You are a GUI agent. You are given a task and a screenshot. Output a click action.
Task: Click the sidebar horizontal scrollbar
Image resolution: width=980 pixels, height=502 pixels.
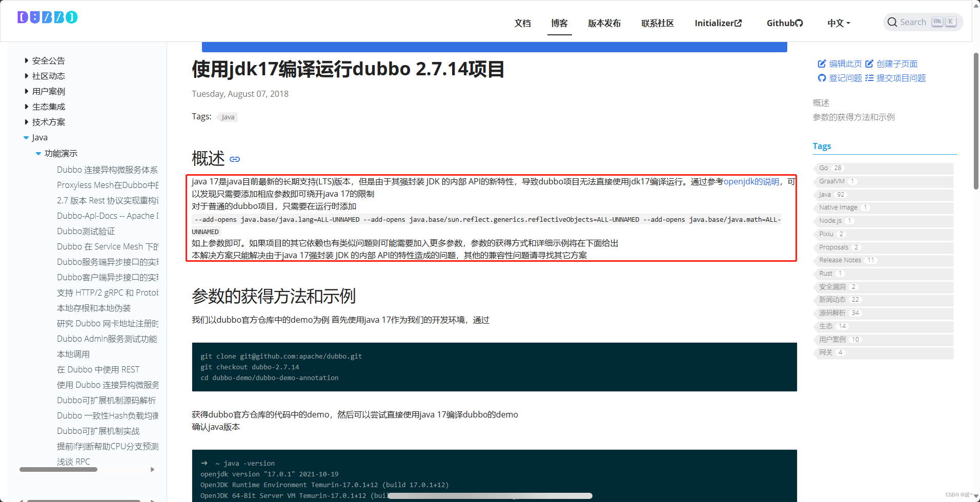(58, 469)
